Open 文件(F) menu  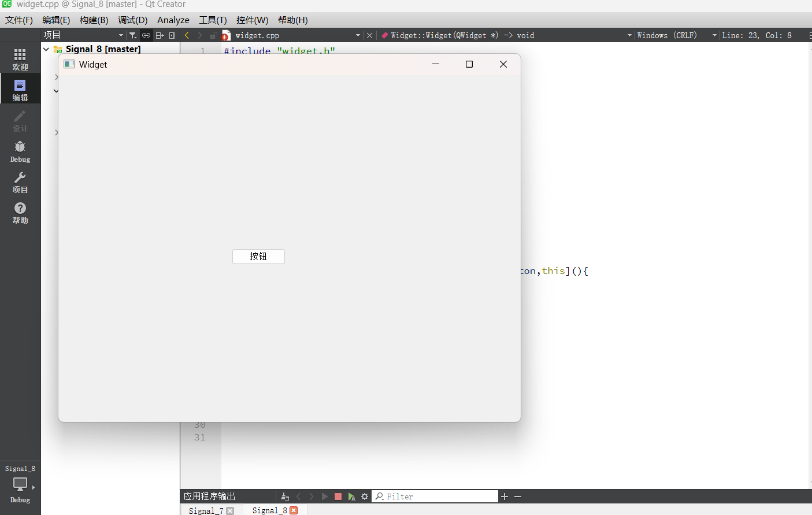pos(19,20)
